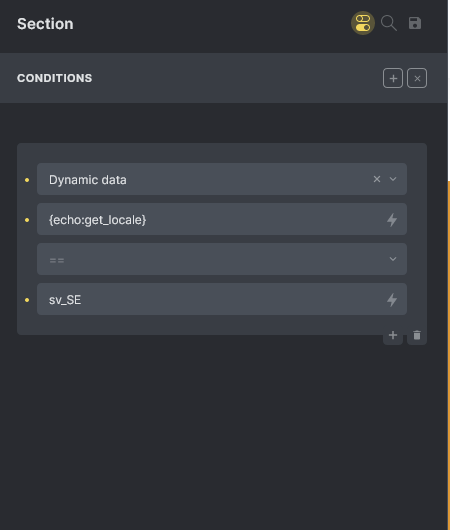Click the yellow dot beside sv_SE field

tap(27, 300)
